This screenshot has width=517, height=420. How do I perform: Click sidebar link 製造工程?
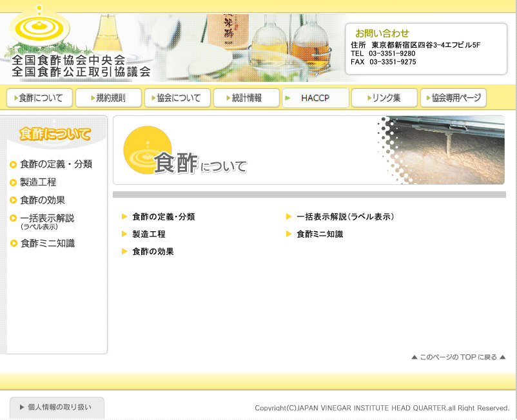[x=38, y=182]
